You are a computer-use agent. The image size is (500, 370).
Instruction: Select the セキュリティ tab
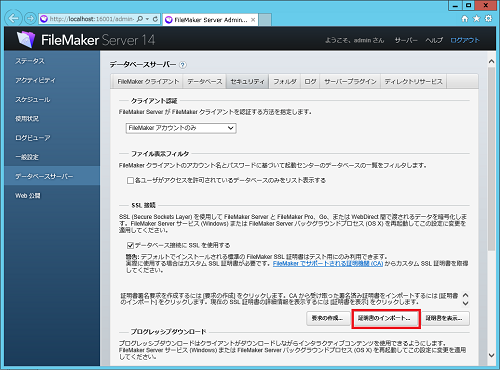247,82
